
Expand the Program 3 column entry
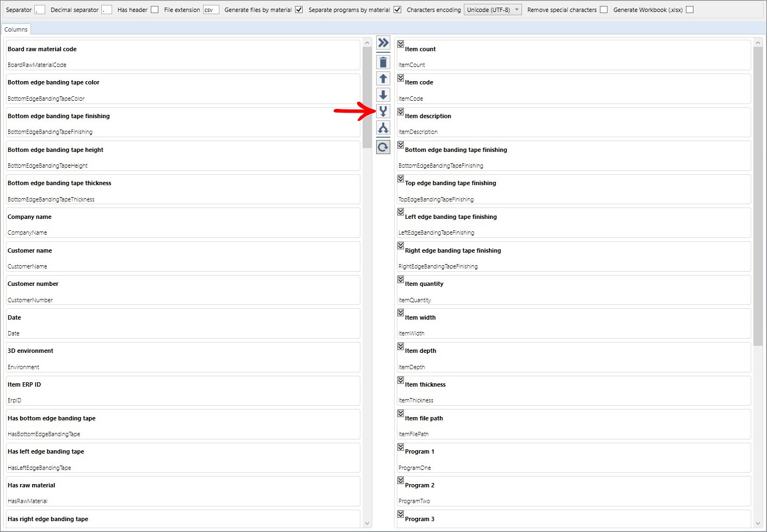pyautogui.click(x=401, y=514)
